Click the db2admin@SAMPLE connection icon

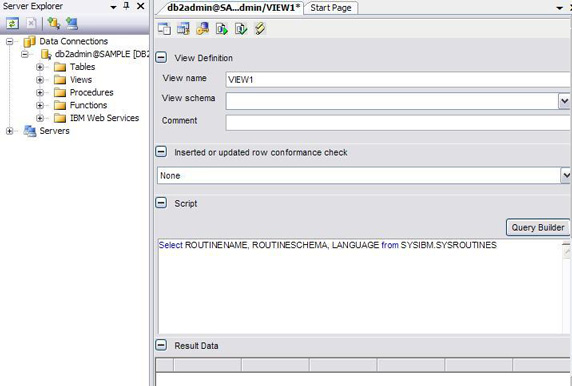46,54
